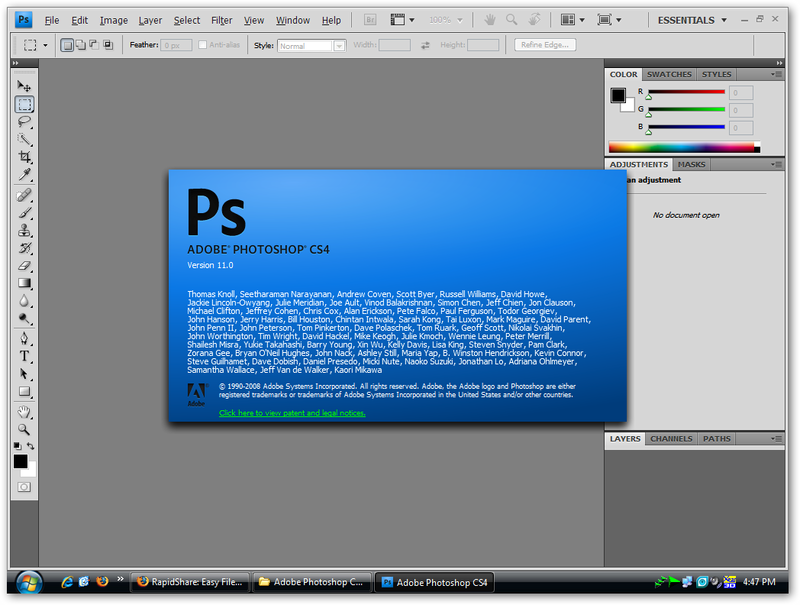The height and width of the screenshot is (605, 800).
Task: Select the Type tool
Action: [x=24, y=356]
